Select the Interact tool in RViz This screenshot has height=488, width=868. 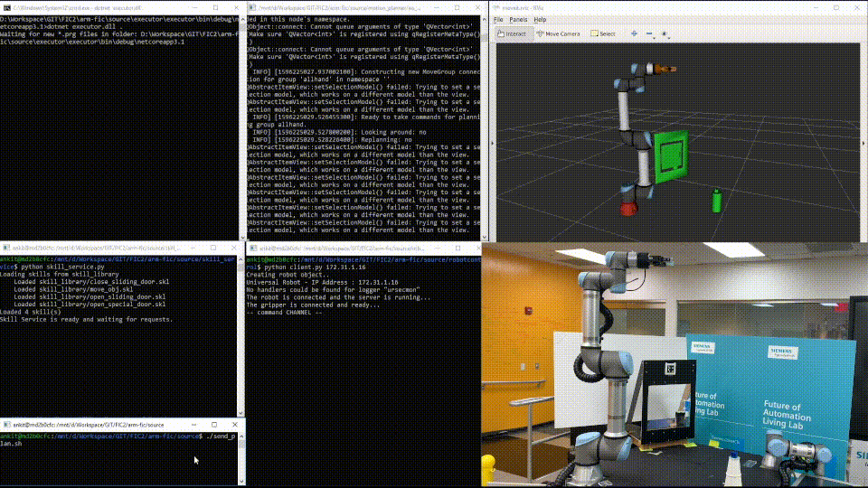tap(513, 33)
